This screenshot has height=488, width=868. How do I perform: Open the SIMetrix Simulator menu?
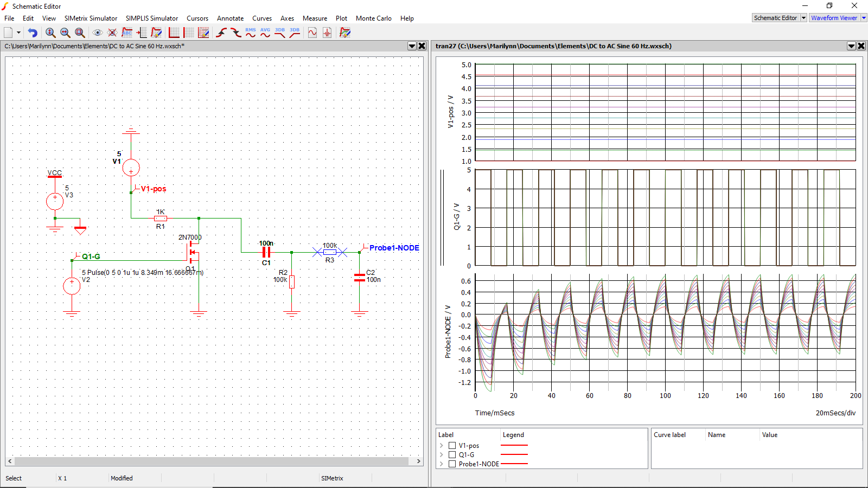91,18
